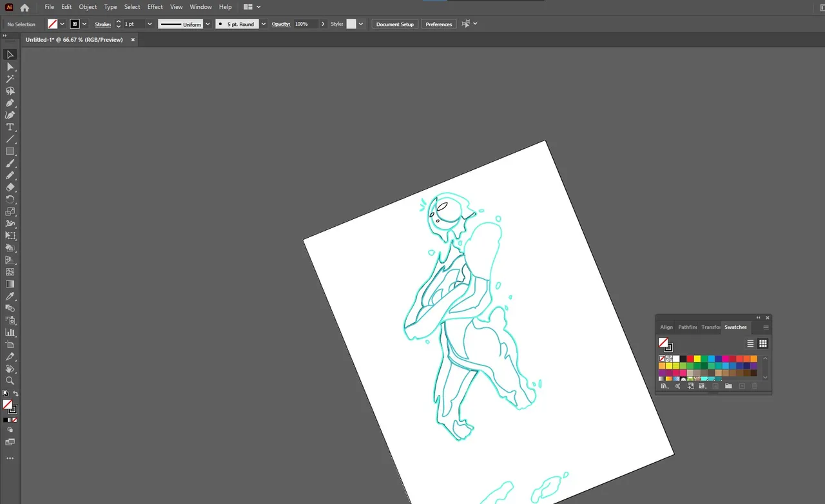Change screen mode button in toolbar
Screen dimensions: 825x504
[x=10, y=442]
